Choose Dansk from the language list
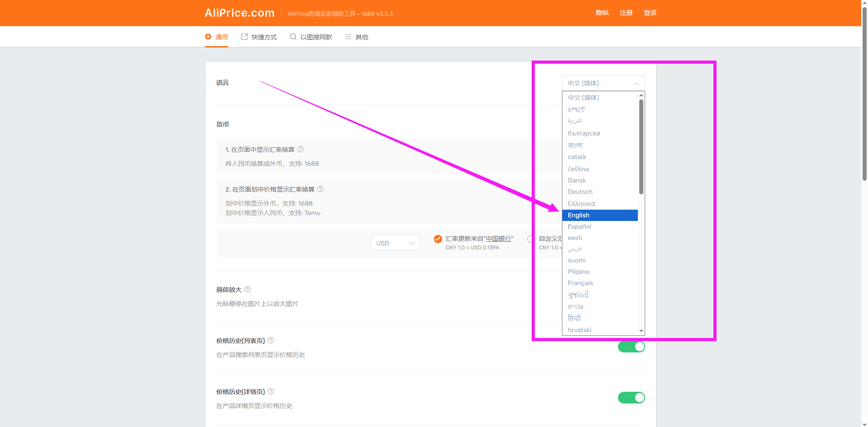 (x=600, y=180)
